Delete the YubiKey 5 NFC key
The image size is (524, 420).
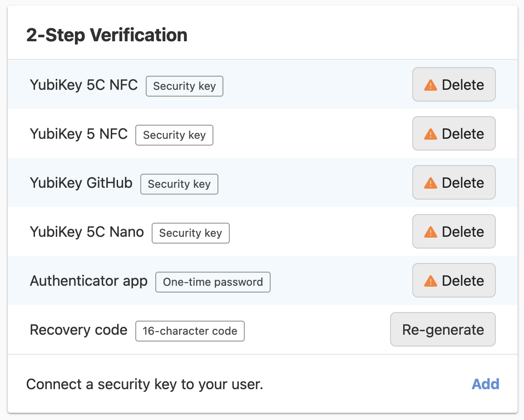point(454,134)
